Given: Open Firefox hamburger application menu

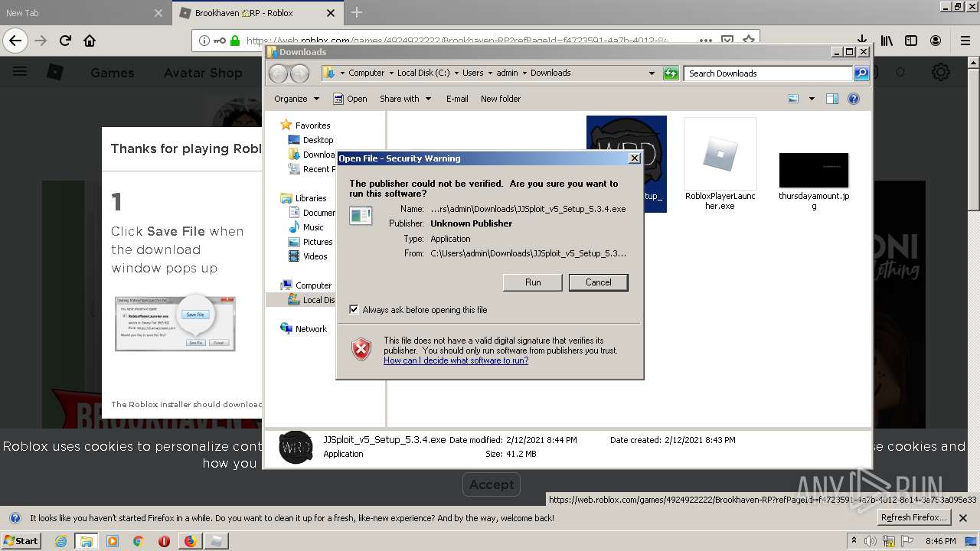Looking at the screenshot, I should [965, 41].
